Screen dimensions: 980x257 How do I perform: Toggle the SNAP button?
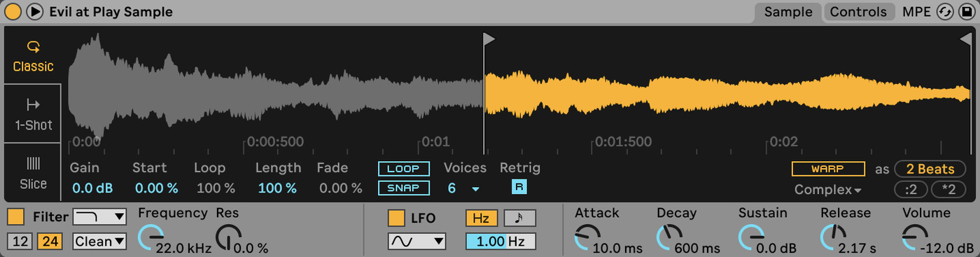tap(404, 188)
